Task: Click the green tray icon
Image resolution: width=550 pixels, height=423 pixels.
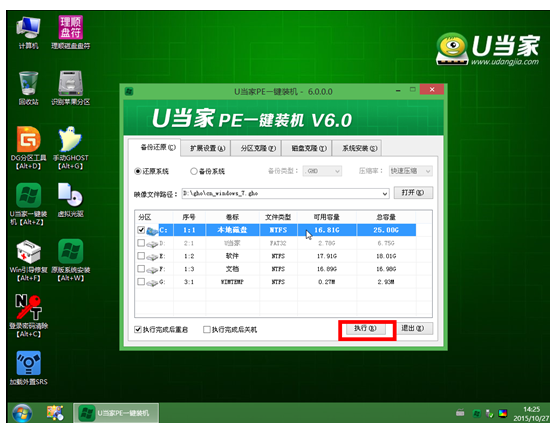Action: click(x=476, y=414)
